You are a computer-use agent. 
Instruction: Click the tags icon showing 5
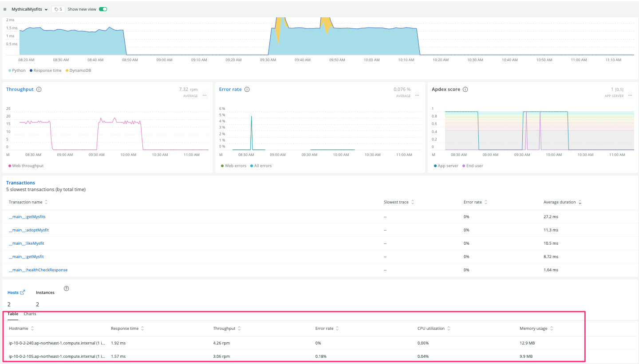tap(58, 9)
